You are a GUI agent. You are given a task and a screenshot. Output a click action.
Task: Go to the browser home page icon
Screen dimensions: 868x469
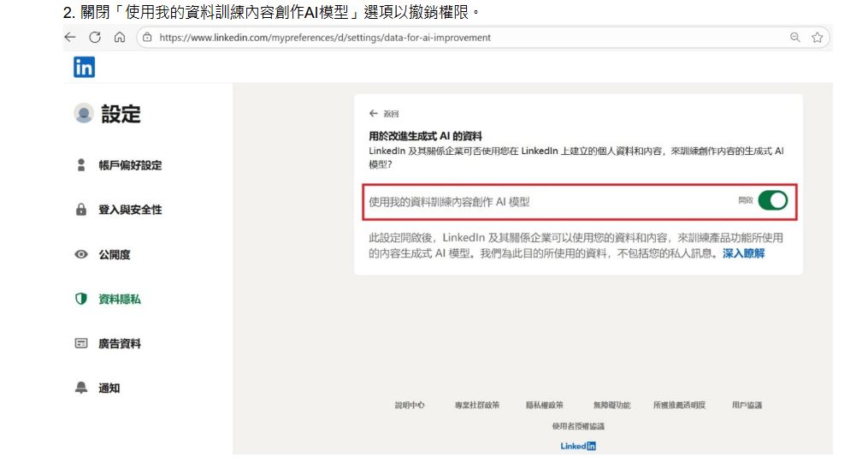pyautogui.click(x=120, y=38)
